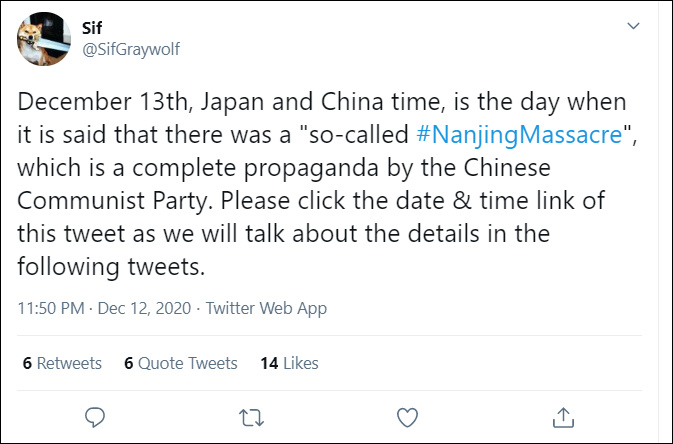Expand the tweet options chevron
The height and width of the screenshot is (444, 673).
coord(632,25)
